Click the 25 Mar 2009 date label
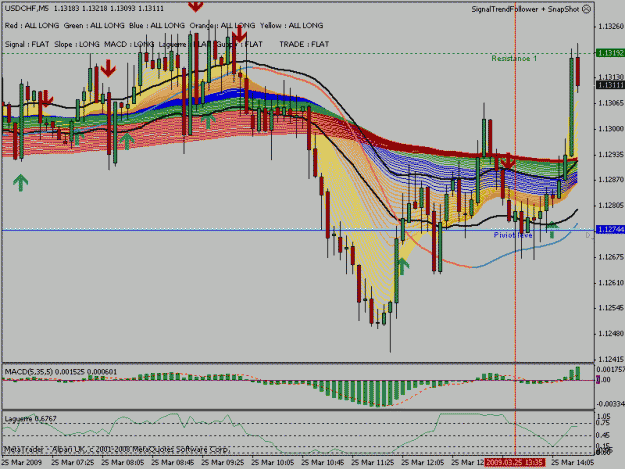 pos(22,463)
